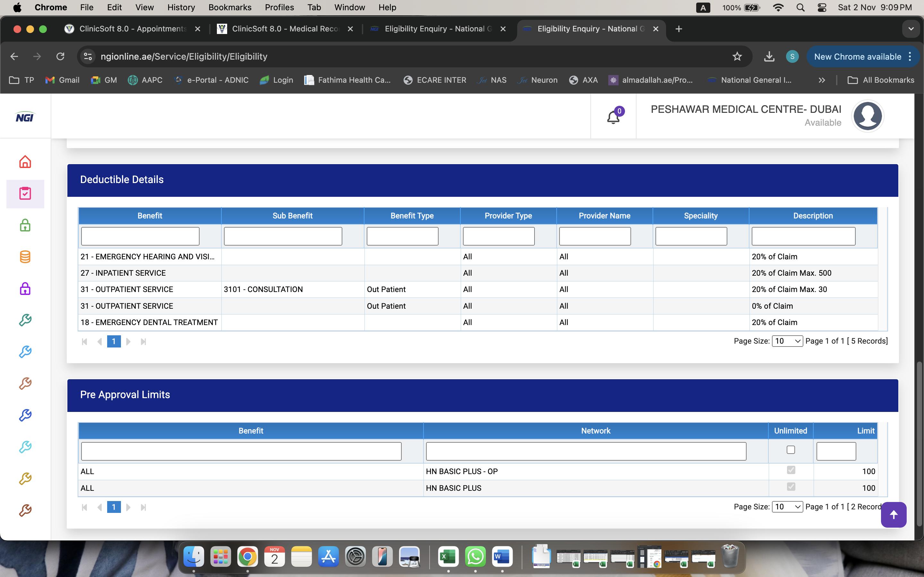This screenshot has width=924, height=577.
Task: Click the Sub Benefit filter input field
Action: point(283,236)
